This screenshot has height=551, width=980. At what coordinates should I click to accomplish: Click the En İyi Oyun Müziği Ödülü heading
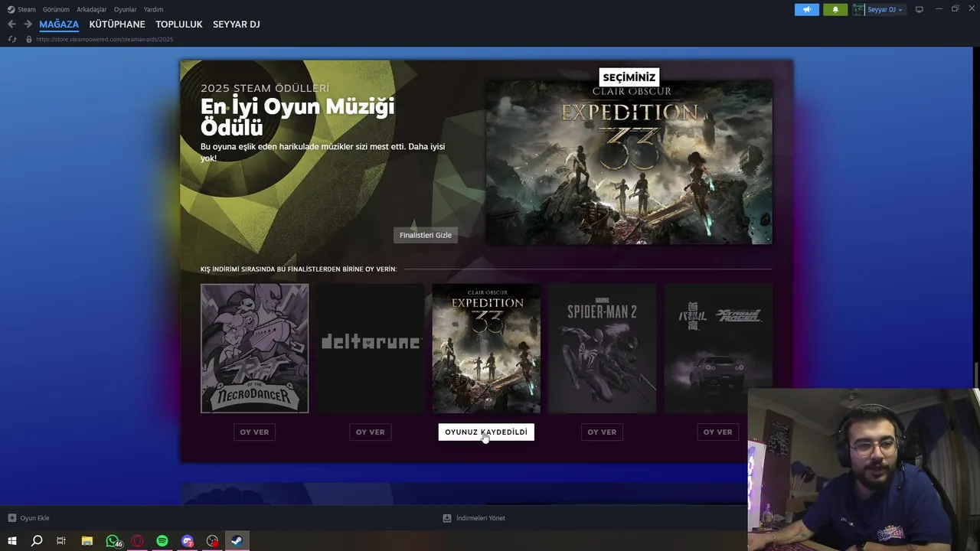coord(298,117)
